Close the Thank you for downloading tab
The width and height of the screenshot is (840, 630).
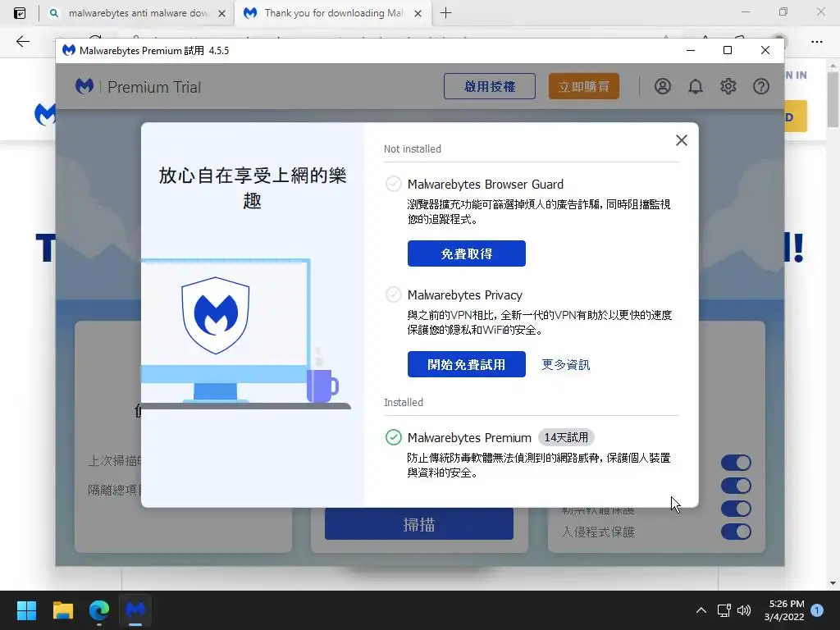[x=418, y=13]
